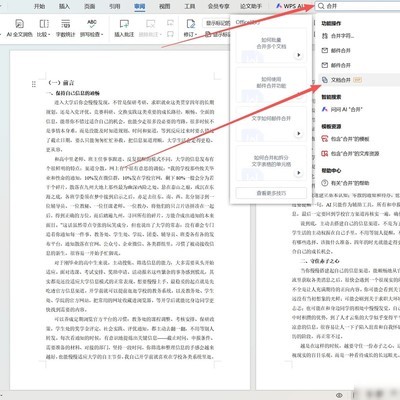This screenshot has height=400, width=400.
Task: Click the 比较 compare documents icon
Action: click(44, 24)
